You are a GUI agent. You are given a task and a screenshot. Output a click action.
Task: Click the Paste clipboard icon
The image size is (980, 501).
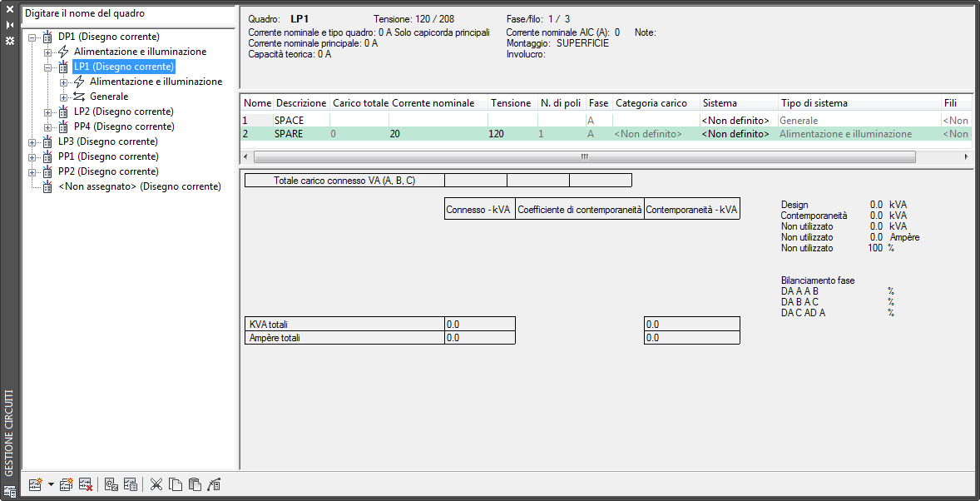(x=195, y=484)
